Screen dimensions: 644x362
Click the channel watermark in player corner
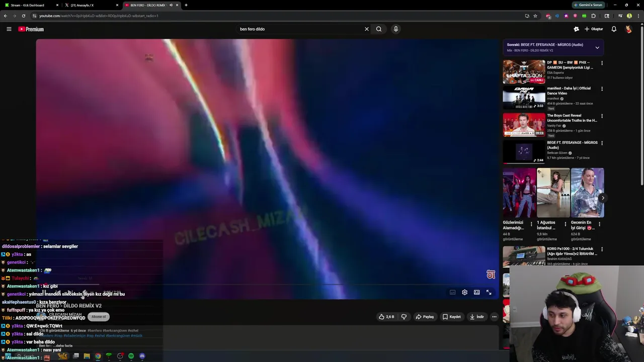click(491, 275)
